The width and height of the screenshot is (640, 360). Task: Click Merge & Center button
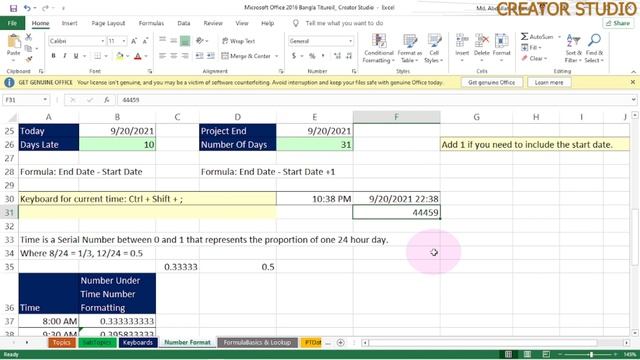(x=246, y=56)
